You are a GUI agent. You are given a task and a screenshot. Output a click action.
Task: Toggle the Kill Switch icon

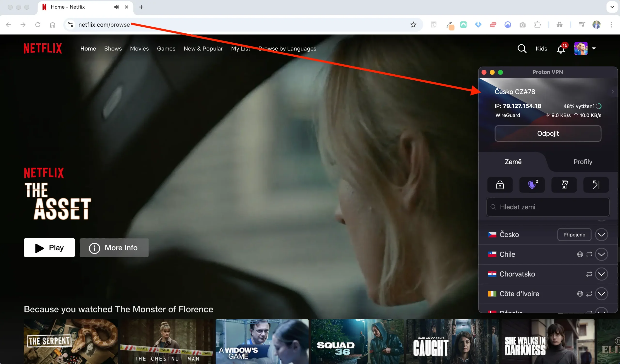pyautogui.click(x=564, y=185)
